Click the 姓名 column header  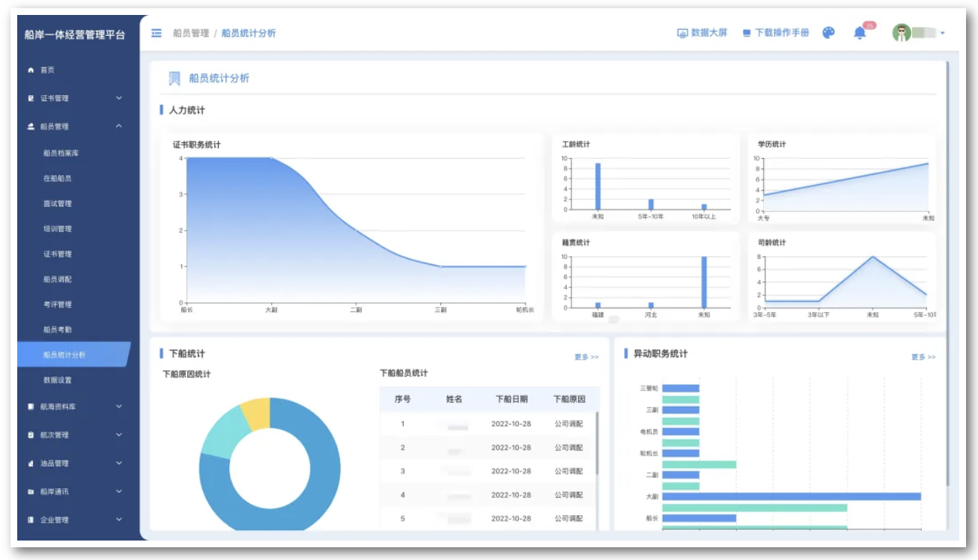click(x=455, y=400)
